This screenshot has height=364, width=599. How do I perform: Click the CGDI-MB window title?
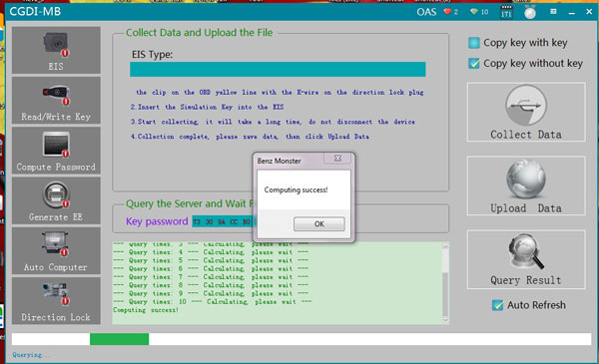click(35, 12)
